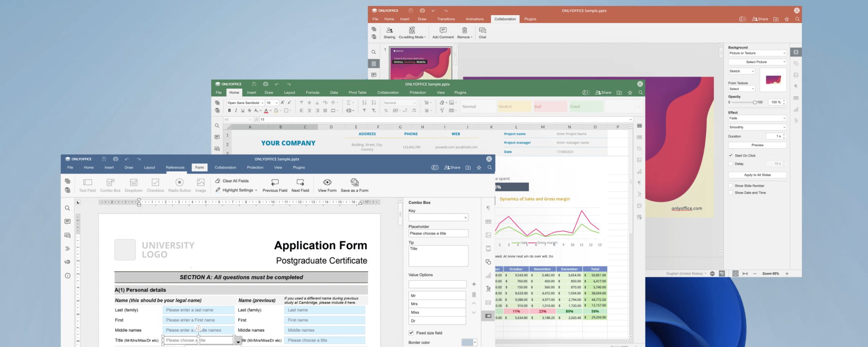Uncheck Start On Click option
This screenshot has width=868, height=347.
point(730,155)
